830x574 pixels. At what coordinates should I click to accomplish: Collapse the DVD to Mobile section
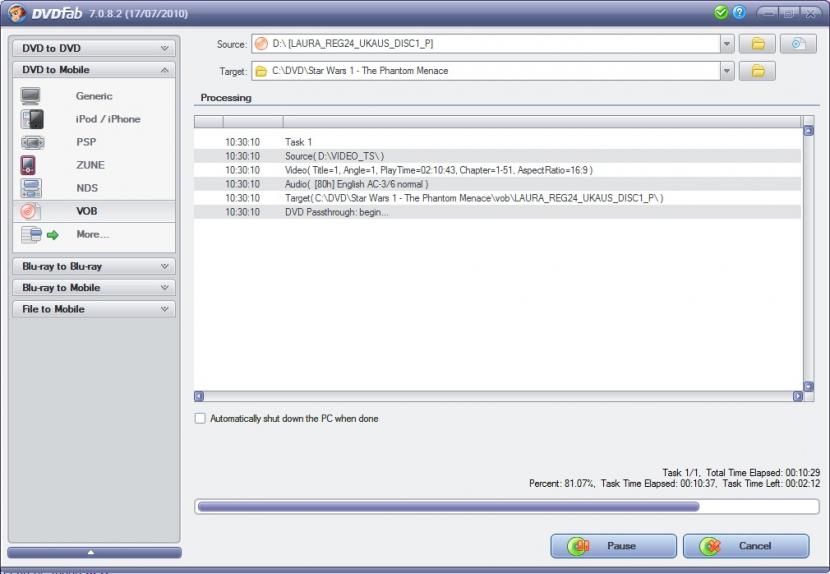pyautogui.click(x=94, y=70)
